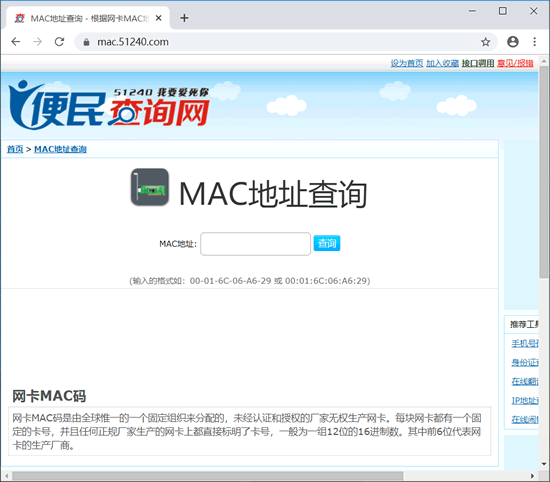Click the 便民查询网 site logo
This screenshot has height=482, width=550.
coord(109,105)
